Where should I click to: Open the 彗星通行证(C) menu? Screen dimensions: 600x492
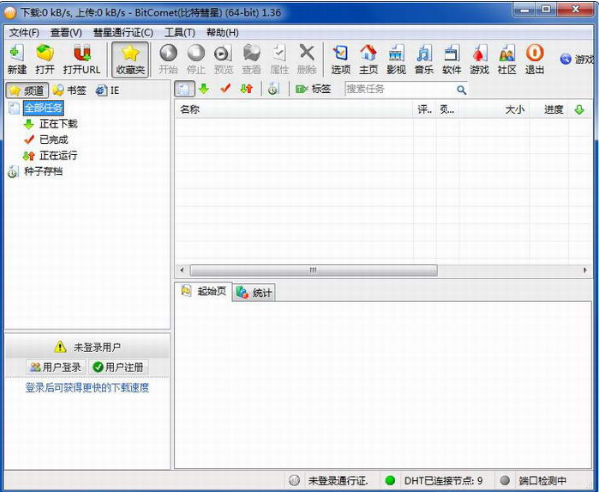click(x=123, y=33)
